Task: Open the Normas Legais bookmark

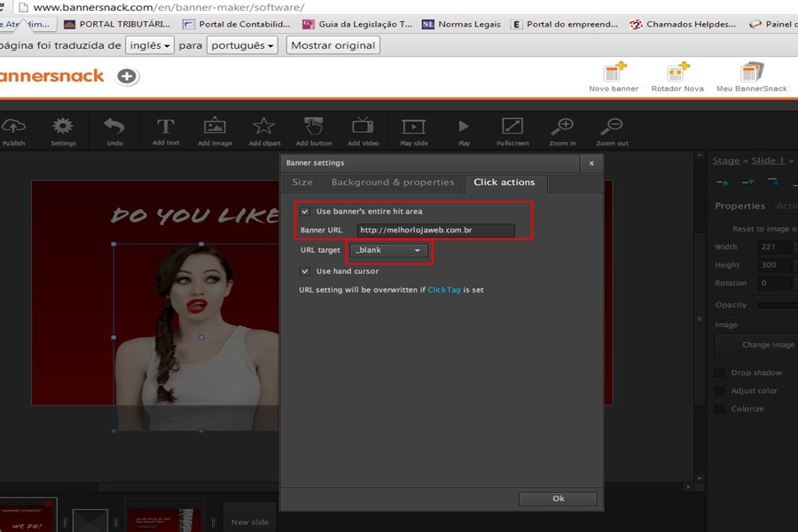Action: 462,24
